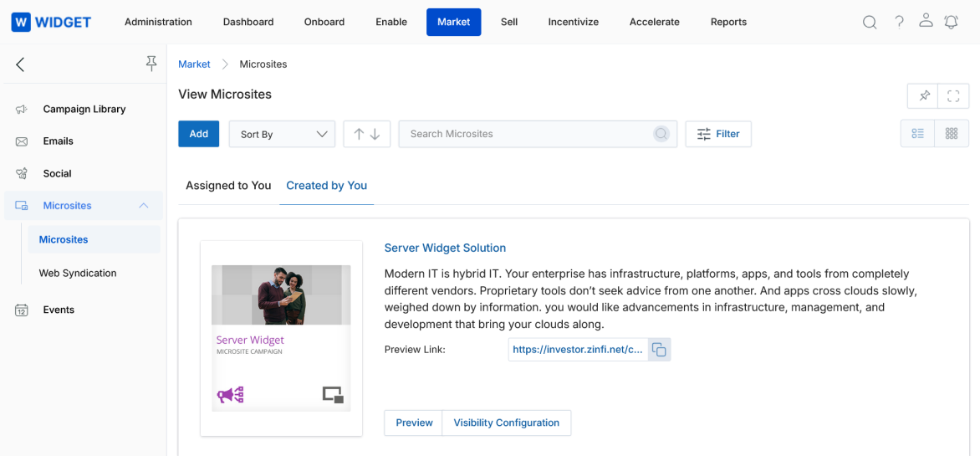Select Microsites sub-item in sidebar
Viewport: 980px width, 456px height.
tap(94, 239)
